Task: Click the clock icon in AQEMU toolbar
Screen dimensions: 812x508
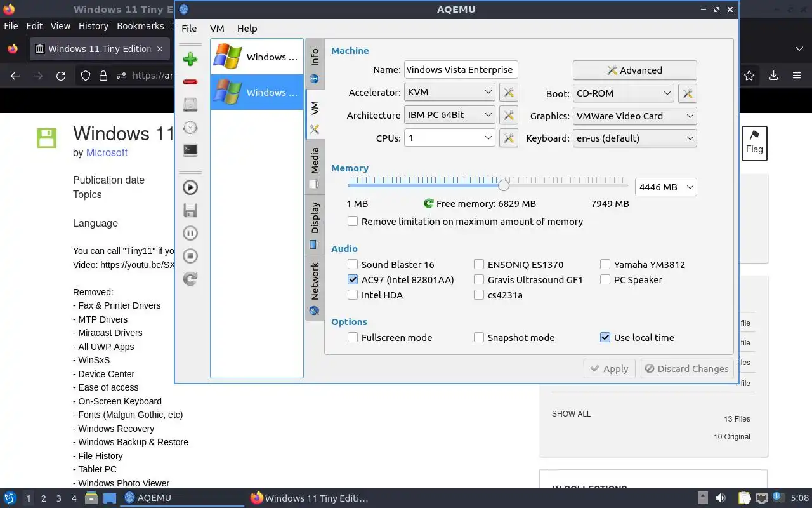Action: (190, 128)
